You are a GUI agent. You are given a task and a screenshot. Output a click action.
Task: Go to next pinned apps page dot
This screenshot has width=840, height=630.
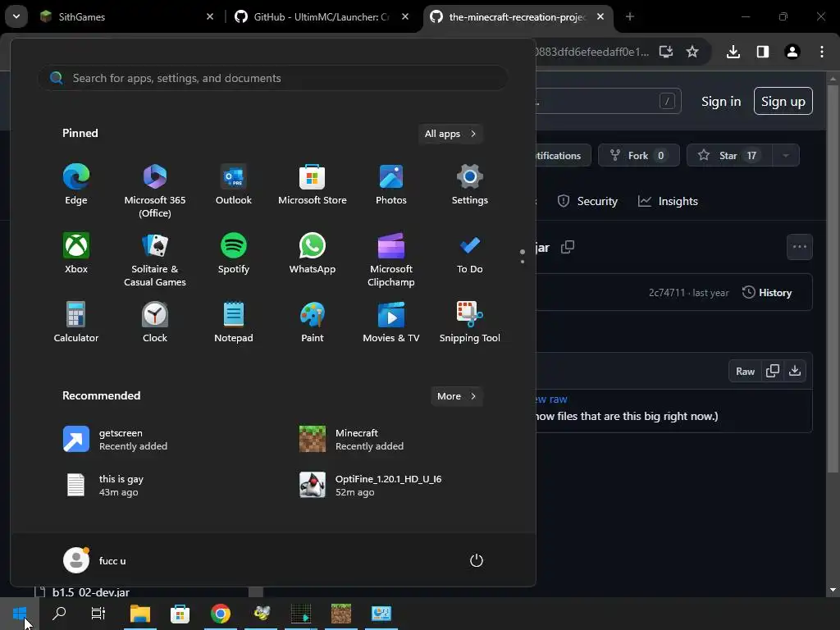click(x=523, y=262)
